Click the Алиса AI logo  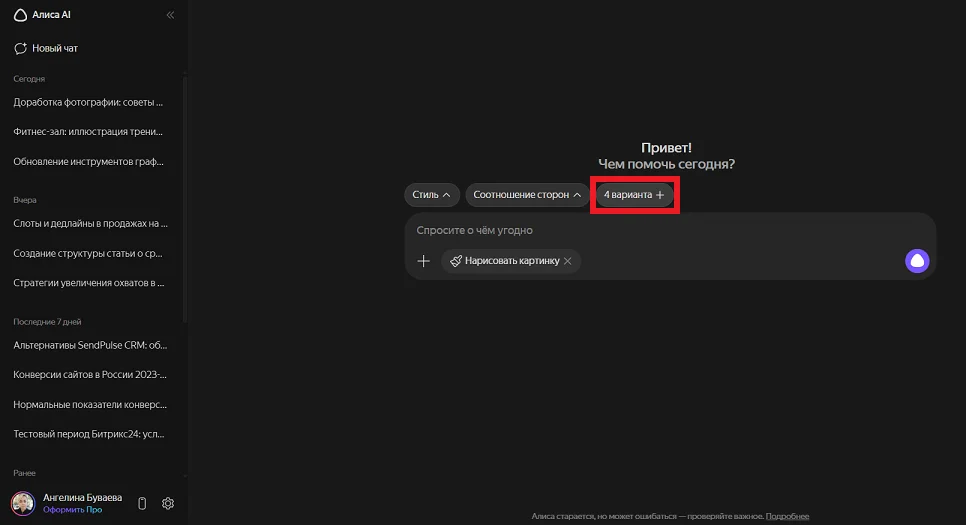click(x=42, y=15)
